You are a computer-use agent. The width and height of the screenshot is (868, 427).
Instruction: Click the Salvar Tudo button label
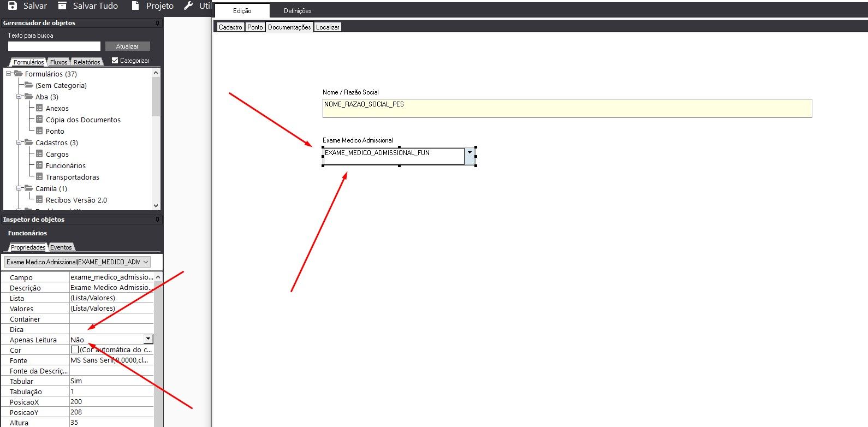click(x=96, y=5)
